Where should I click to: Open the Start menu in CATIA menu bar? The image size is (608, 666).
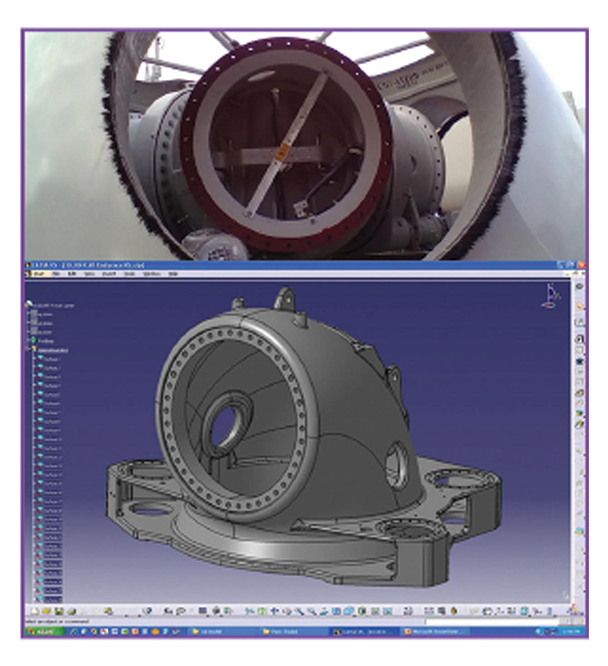pyautogui.click(x=40, y=274)
